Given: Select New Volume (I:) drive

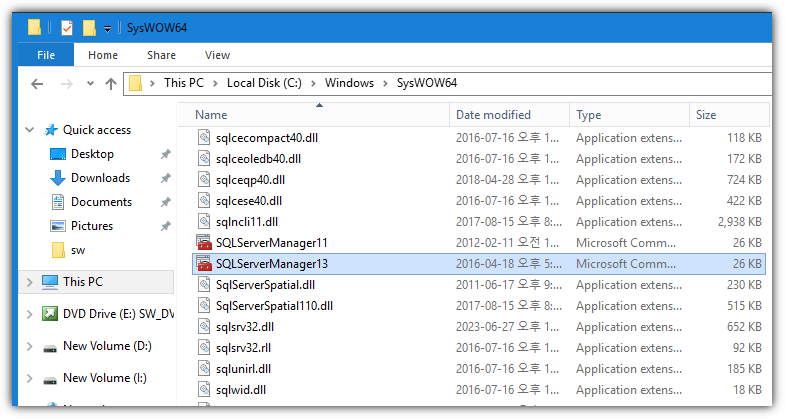Looking at the screenshot, I should click(105, 378).
